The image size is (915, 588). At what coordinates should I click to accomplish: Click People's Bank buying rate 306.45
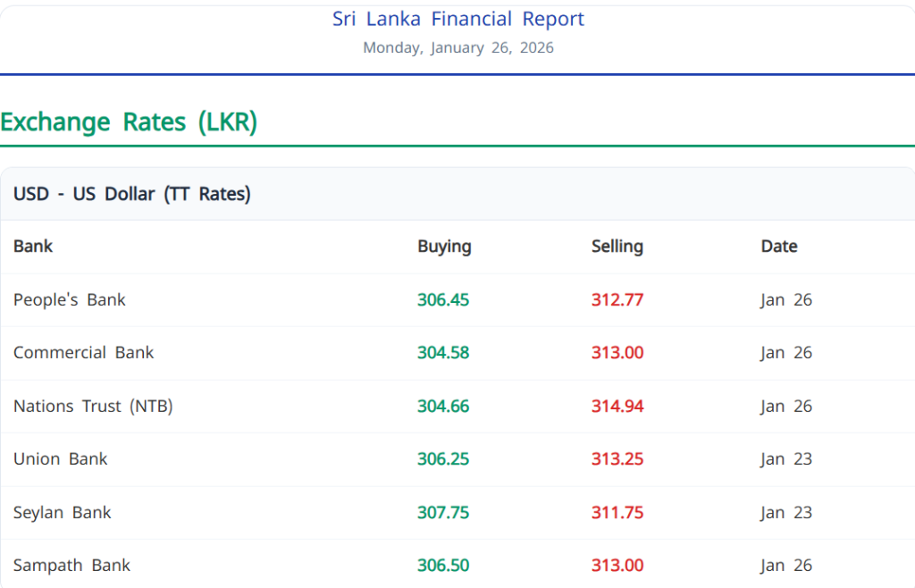coord(443,300)
